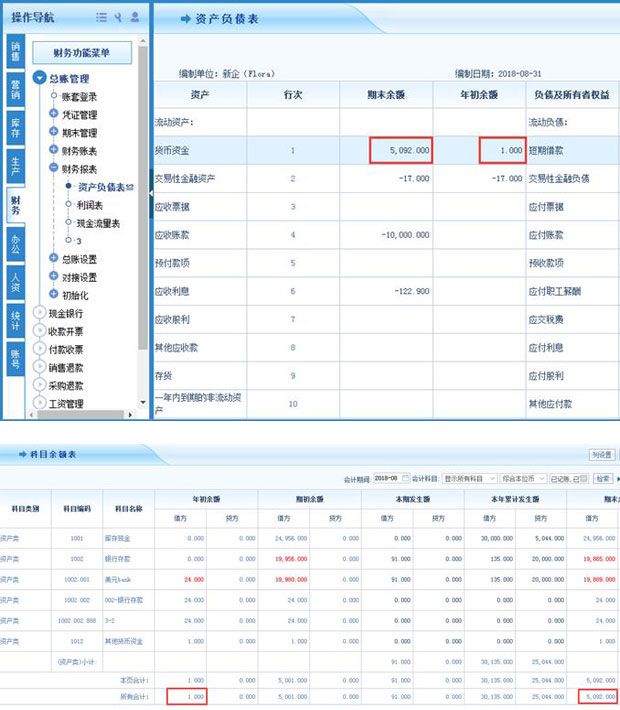This screenshot has height=710, width=620.
Task: Collapse the 财务报表 node
Action: (x=53, y=168)
